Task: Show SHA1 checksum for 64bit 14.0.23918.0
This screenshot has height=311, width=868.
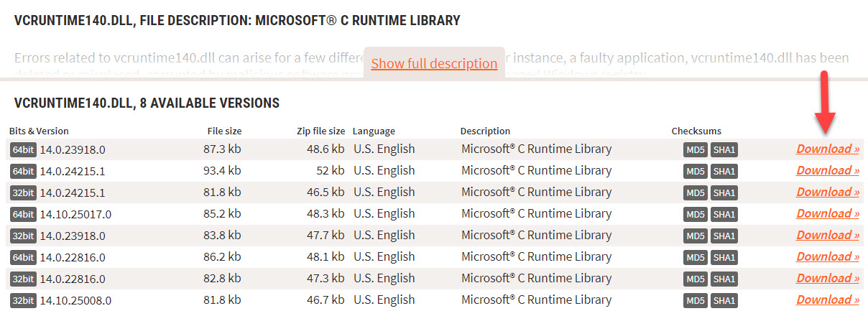Action: 724,150
